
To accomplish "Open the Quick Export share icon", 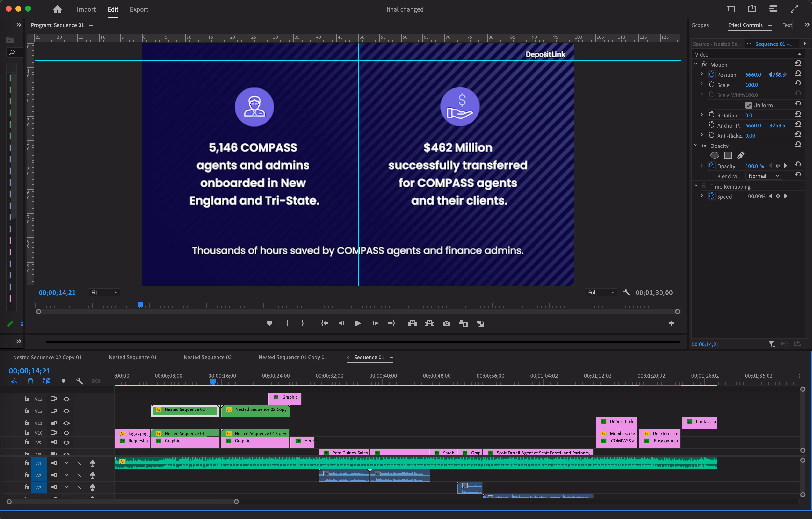I will (x=752, y=9).
